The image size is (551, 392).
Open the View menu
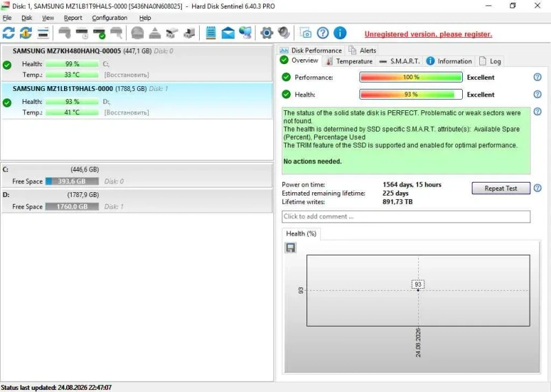(x=48, y=18)
